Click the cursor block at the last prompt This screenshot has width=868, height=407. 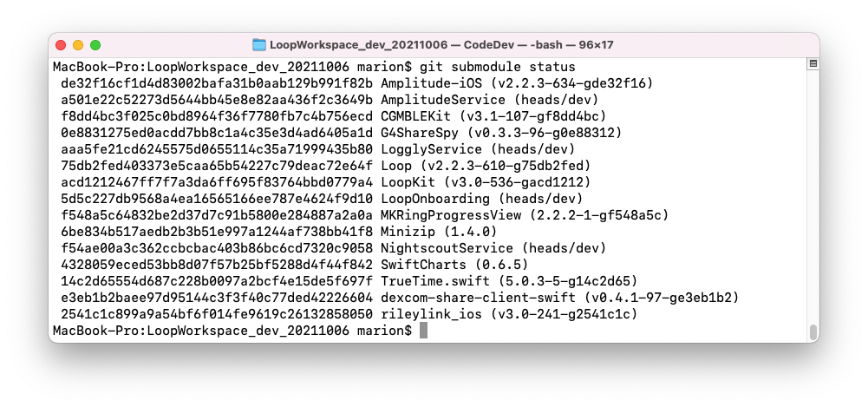(423, 331)
